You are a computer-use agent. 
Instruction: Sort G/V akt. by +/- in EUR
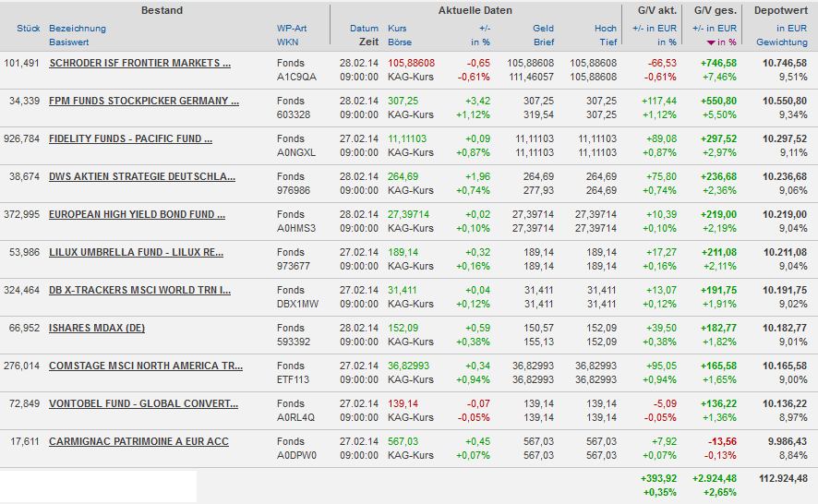coord(655,29)
